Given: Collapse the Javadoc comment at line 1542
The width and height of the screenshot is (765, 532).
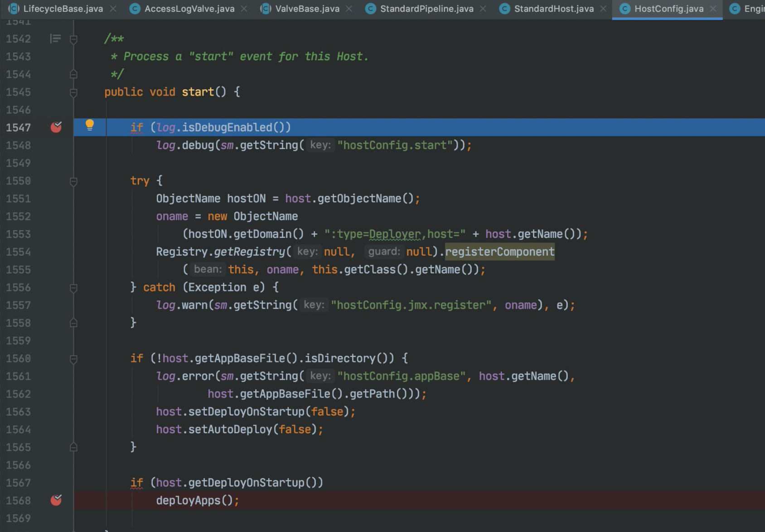Looking at the screenshot, I should point(73,39).
